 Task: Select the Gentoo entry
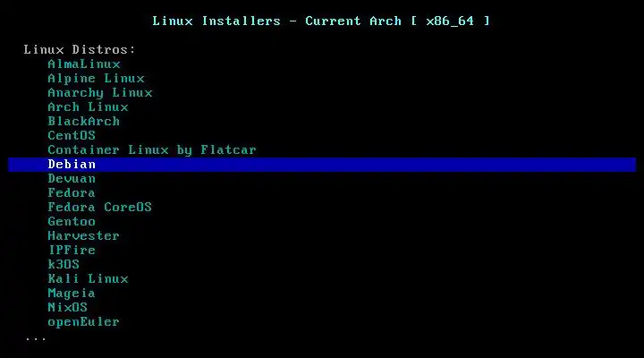pos(72,222)
